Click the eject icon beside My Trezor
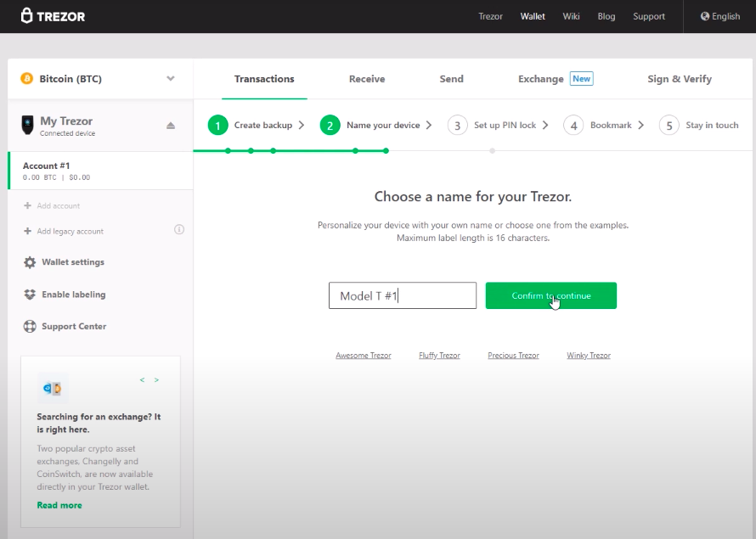The height and width of the screenshot is (539, 756). [x=171, y=126]
